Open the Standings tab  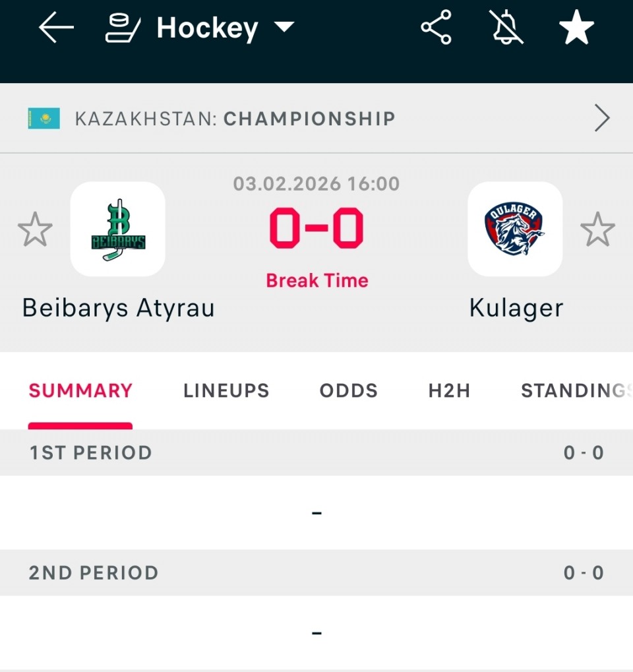pos(575,390)
